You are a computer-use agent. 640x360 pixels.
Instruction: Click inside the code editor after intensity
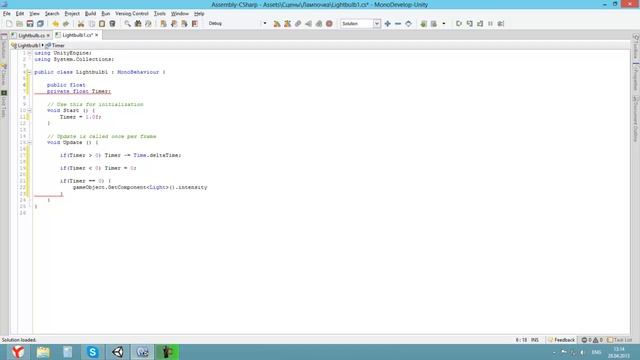click(209, 187)
